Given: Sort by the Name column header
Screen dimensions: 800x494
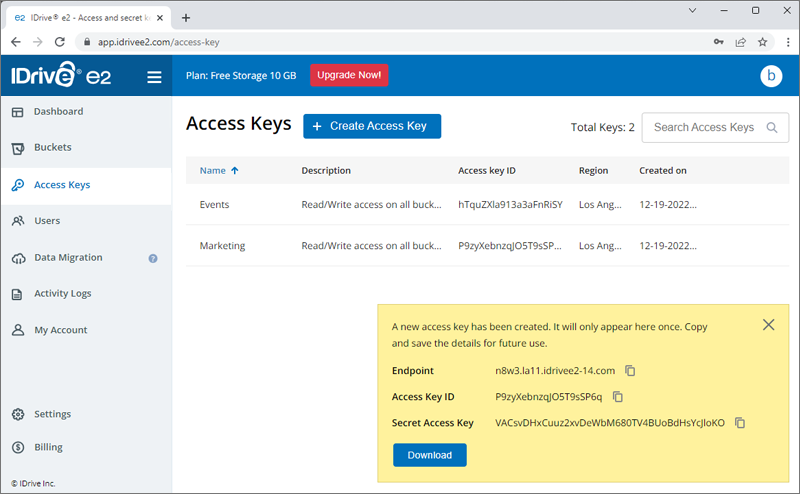Looking at the screenshot, I should pos(213,170).
